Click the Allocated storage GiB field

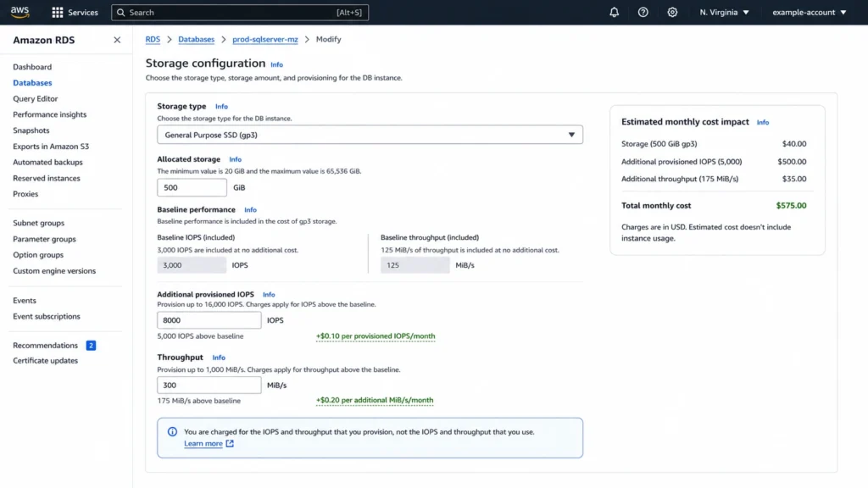point(192,187)
